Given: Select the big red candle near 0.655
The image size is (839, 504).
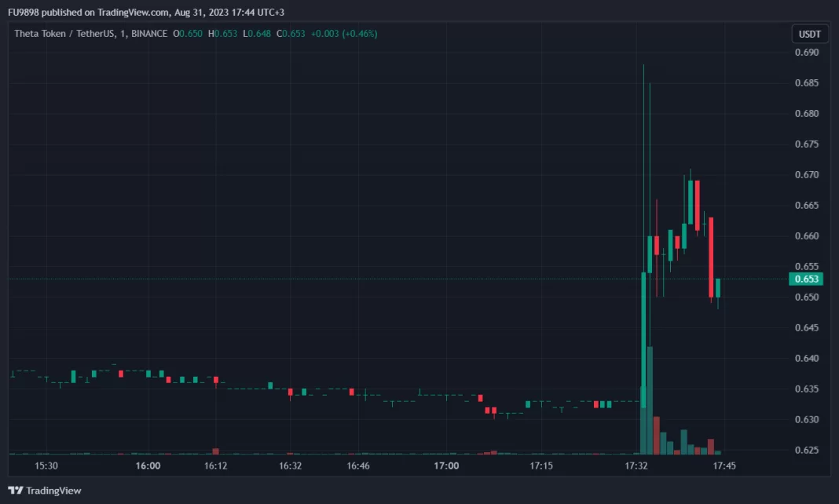Looking at the screenshot, I should 711,257.
